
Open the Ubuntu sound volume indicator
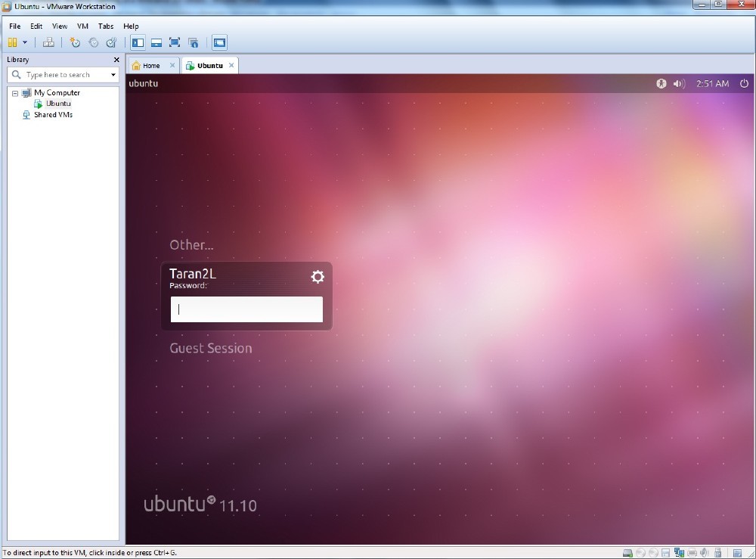[679, 83]
